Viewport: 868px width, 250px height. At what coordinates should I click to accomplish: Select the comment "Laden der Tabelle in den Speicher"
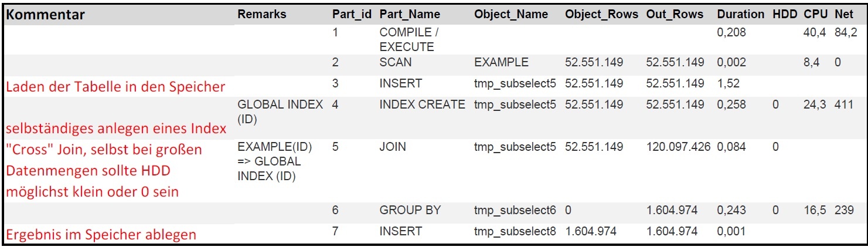[115, 87]
